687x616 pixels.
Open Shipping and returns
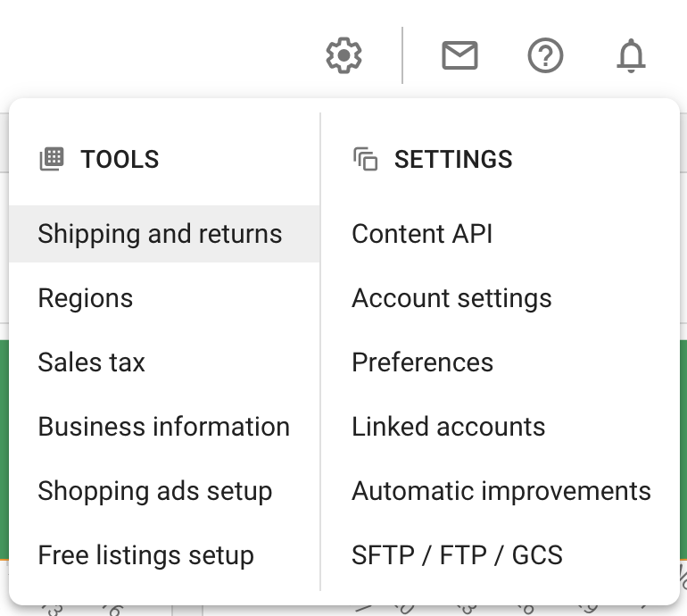tap(160, 234)
